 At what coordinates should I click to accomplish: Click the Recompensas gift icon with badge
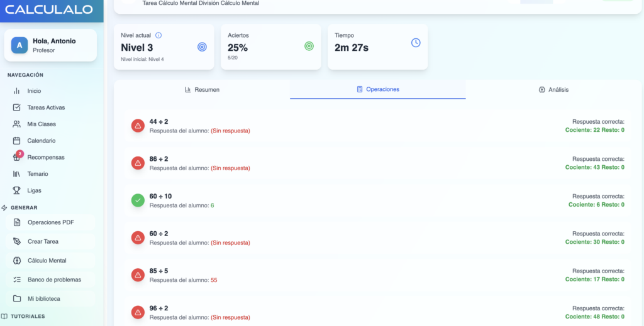[18, 156]
